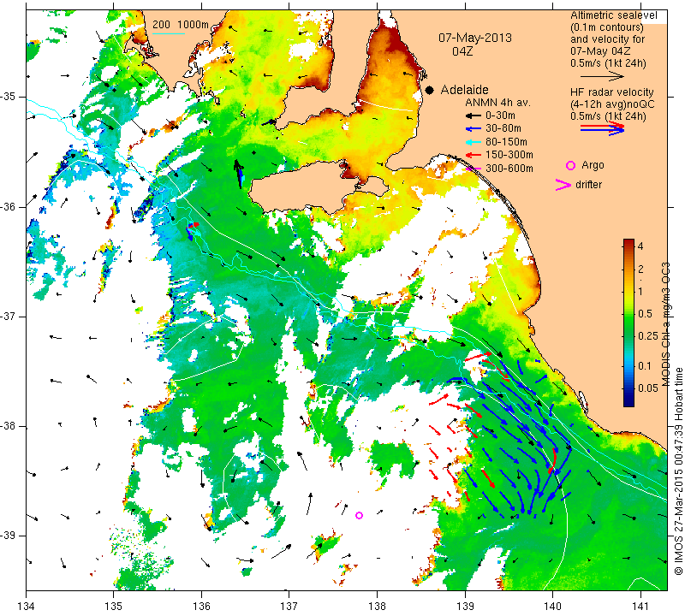Screen dimensions: 685x616
Task: Click the cyan 200m isobath legend line
Action: point(169,33)
